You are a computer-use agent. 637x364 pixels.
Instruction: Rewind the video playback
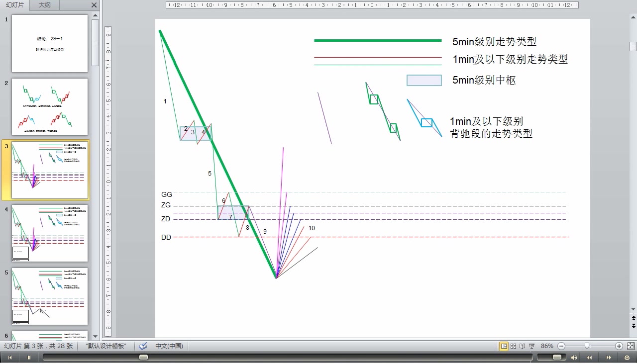coord(590,358)
